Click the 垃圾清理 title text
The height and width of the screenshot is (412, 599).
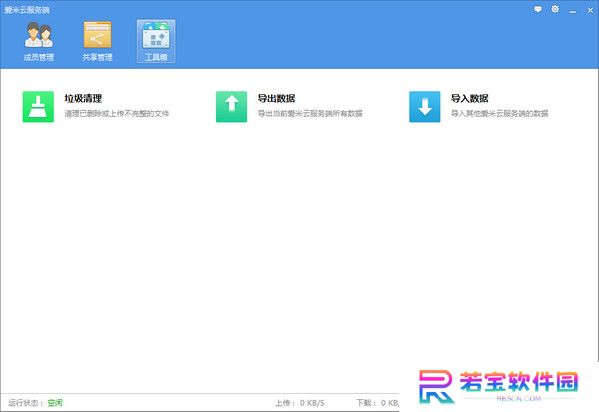coord(83,99)
